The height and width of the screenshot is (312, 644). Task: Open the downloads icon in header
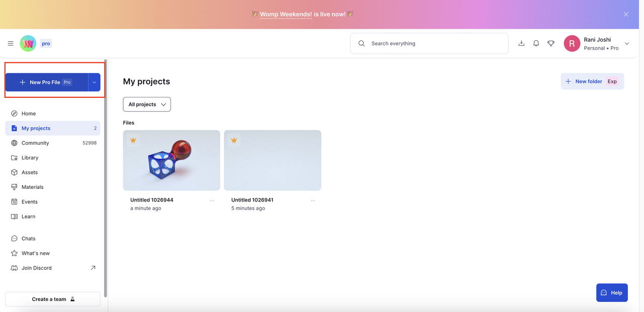click(521, 44)
